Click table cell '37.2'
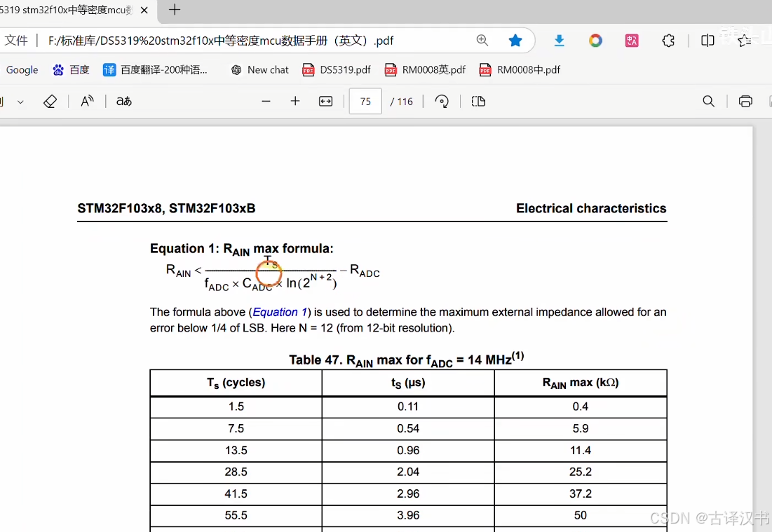This screenshot has width=772, height=532. tap(581, 493)
